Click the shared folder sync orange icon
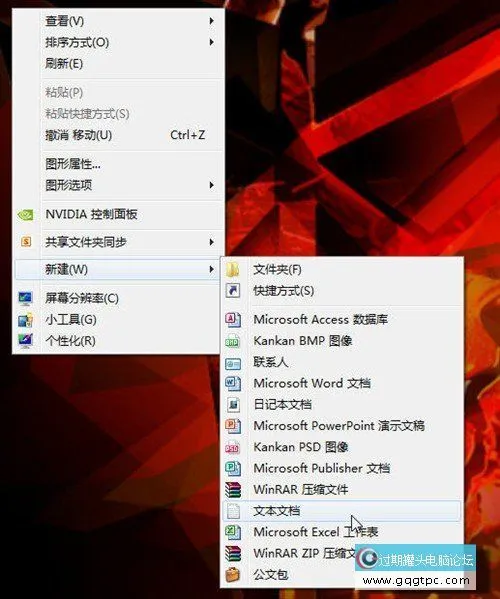 click(26, 242)
